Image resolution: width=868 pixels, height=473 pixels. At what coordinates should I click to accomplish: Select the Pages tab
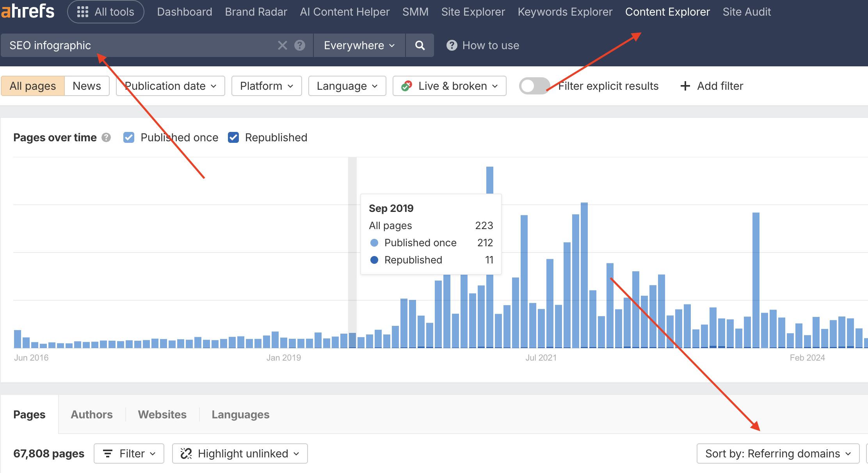tap(29, 414)
